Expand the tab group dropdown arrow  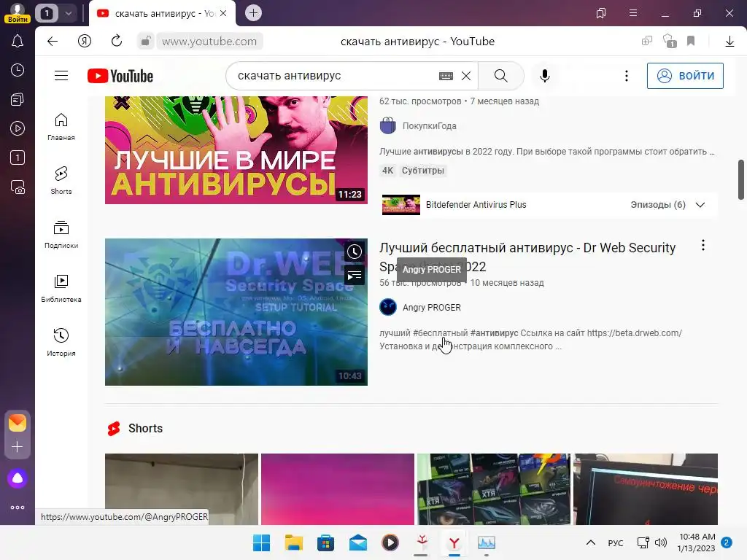[68, 13]
